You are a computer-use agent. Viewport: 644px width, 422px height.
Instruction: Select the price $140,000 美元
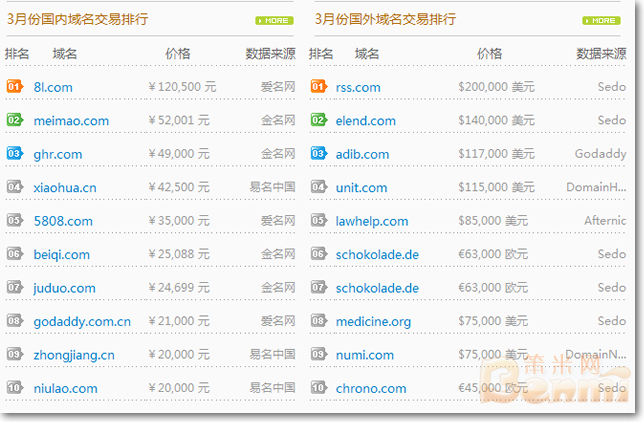point(496,120)
